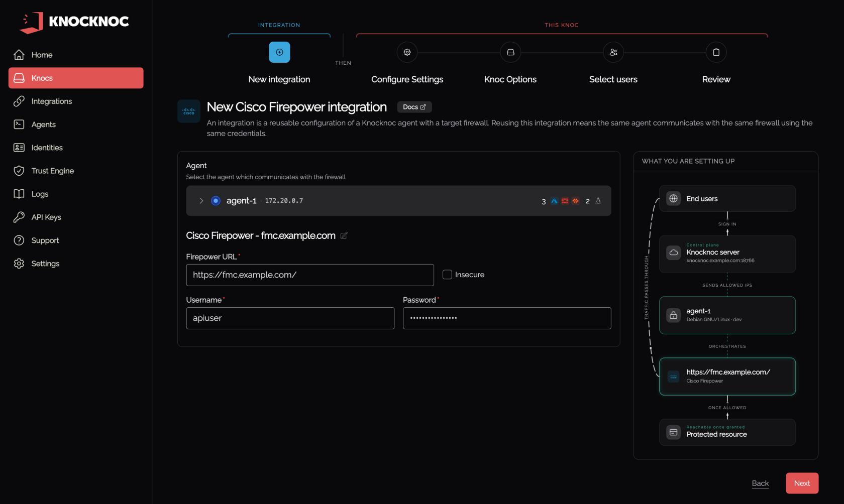Expand the agent-1 row chevron
Image resolution: width=844 pixels, height=504 pixels.
[201, 201]
